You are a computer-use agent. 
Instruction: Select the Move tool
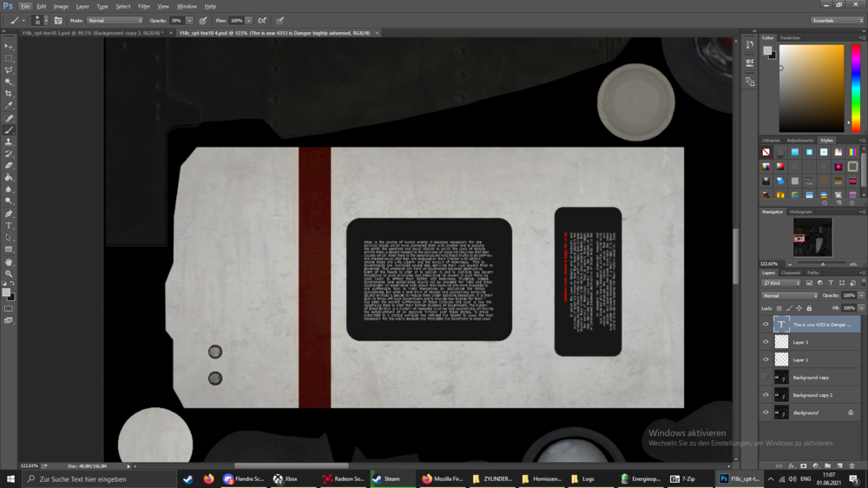click(9, 47)
